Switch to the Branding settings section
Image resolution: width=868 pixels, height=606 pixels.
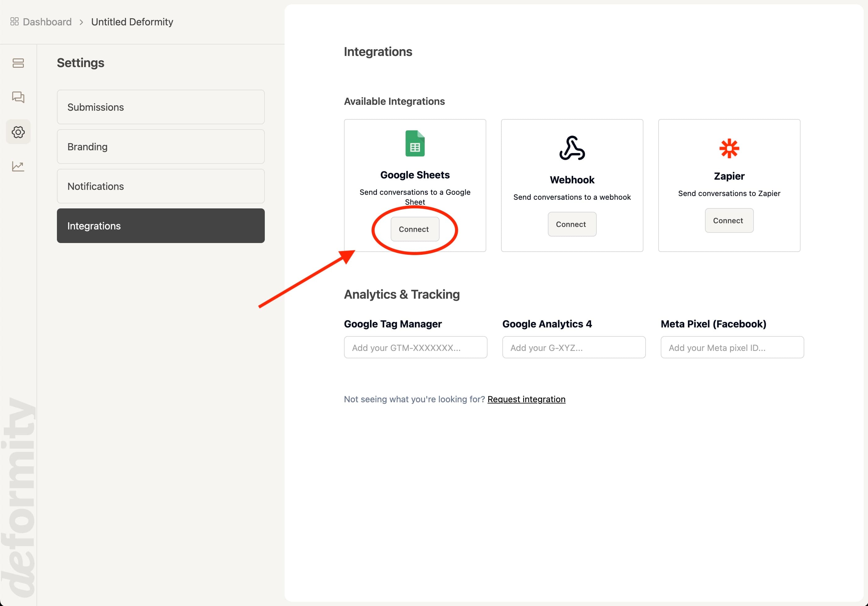click(160, 147)
